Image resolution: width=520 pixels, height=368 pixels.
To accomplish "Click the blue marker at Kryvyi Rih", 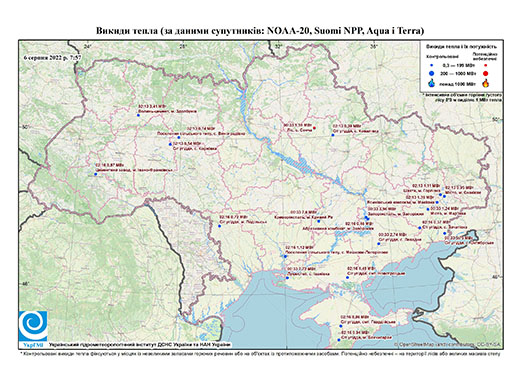I will click(x=319, y=221).
